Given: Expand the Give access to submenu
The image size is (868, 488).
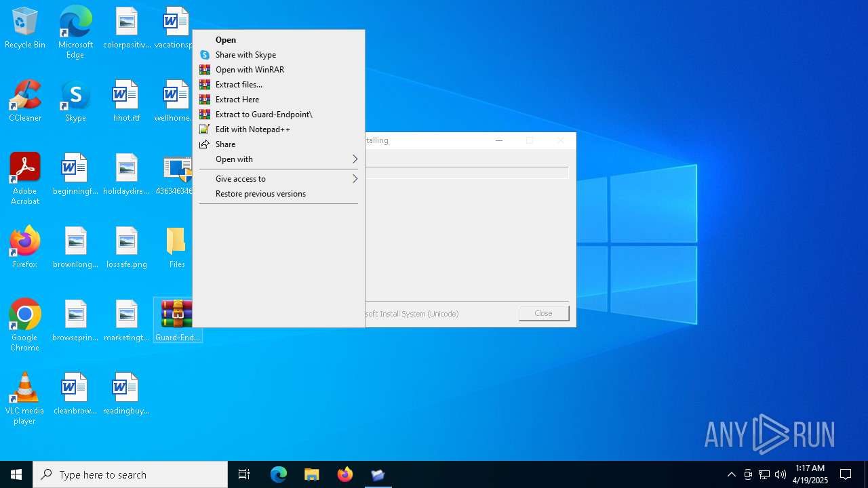Looking at the screenshot, I should [x=279, y=179].
